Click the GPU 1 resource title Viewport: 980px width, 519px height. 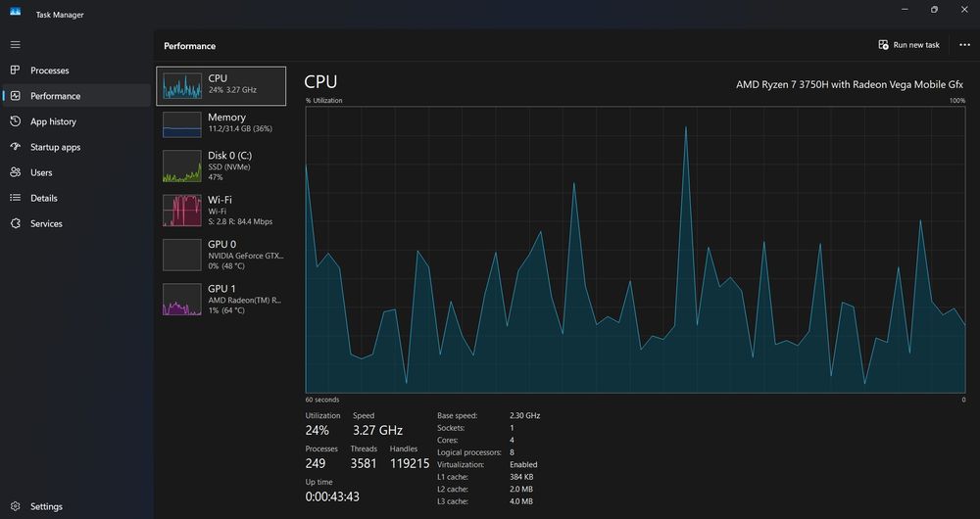221,289
